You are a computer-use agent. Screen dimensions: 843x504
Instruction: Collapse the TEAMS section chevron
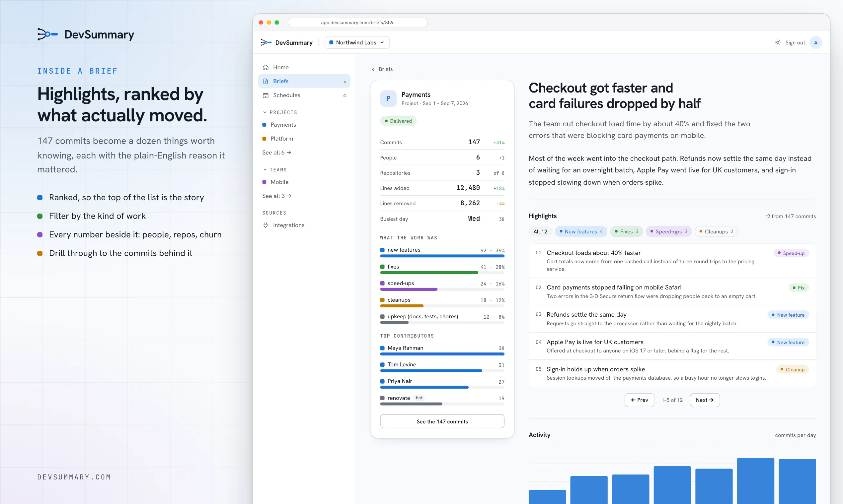[265, 169]
